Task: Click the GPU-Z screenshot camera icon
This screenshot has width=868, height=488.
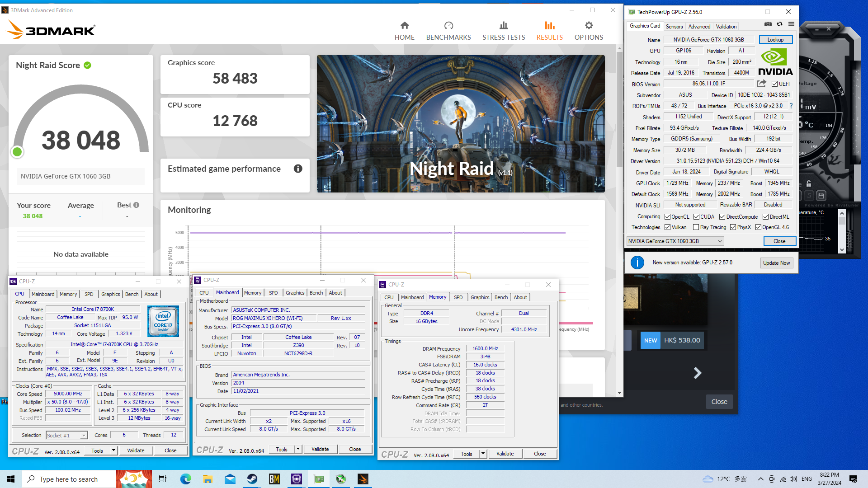Action: pyautogui.click(x=768, y=24)
